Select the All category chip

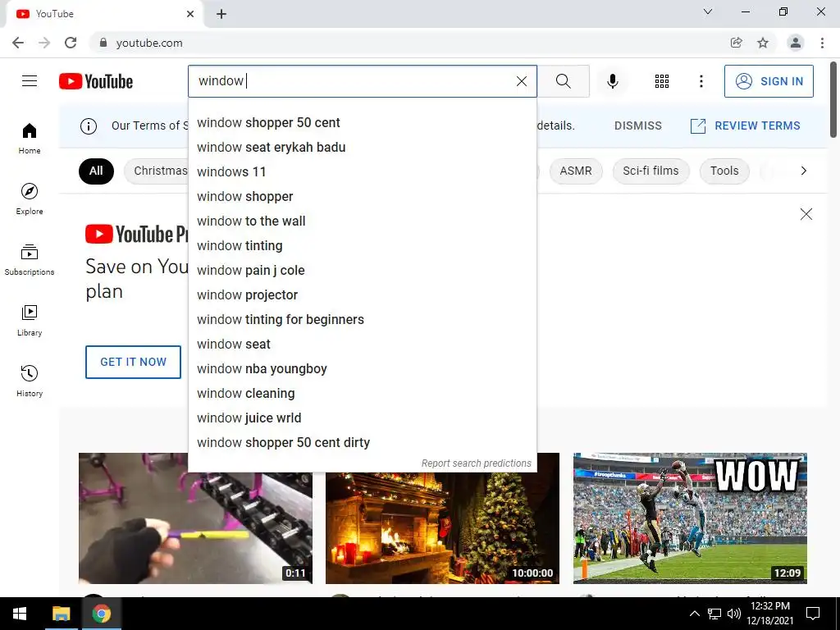tap(97, 171)
